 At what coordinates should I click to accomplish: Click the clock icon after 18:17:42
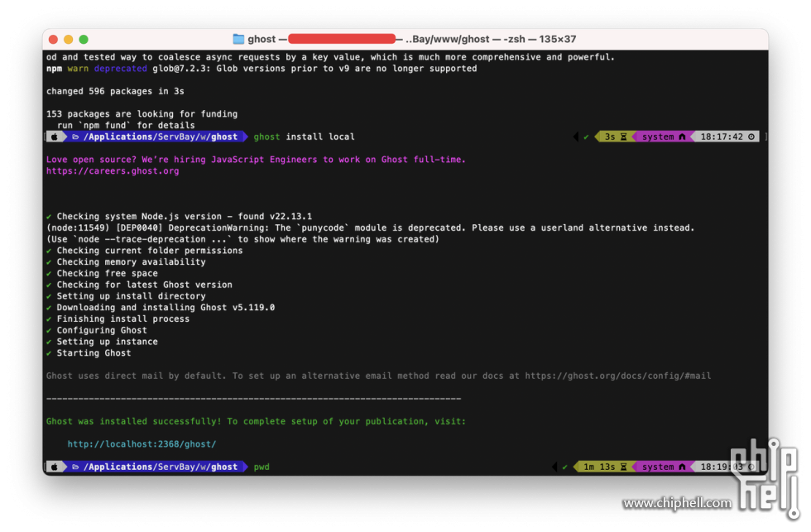click(751, 137)
